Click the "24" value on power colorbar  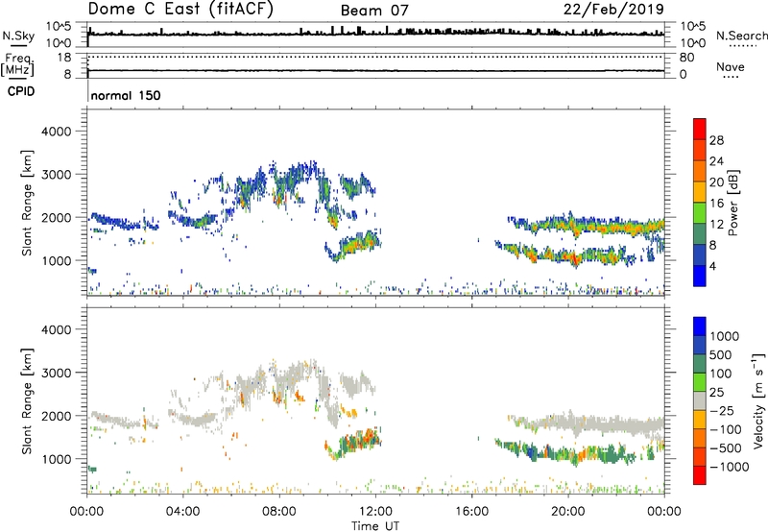pyautogui.click(x=716, y=161)
